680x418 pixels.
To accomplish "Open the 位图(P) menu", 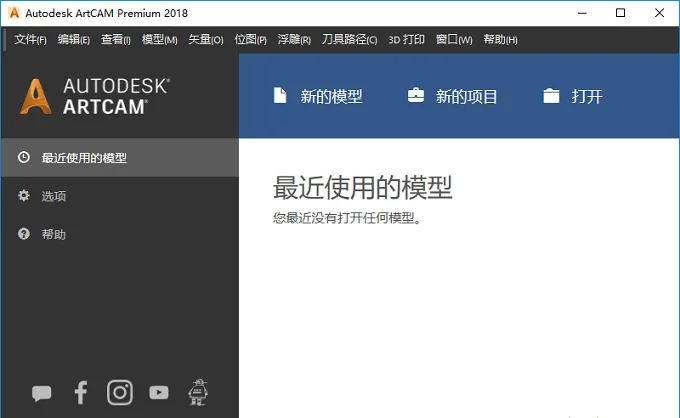I will coord(250,39).
